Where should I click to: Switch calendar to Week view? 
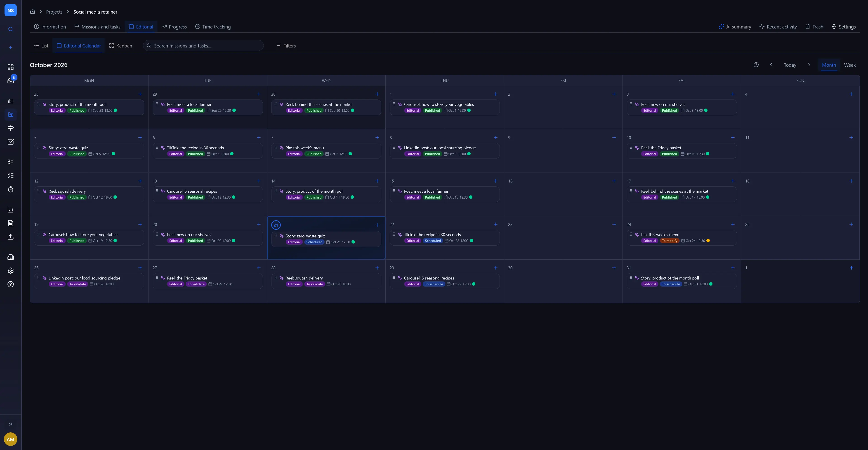[x=849, y=65]
